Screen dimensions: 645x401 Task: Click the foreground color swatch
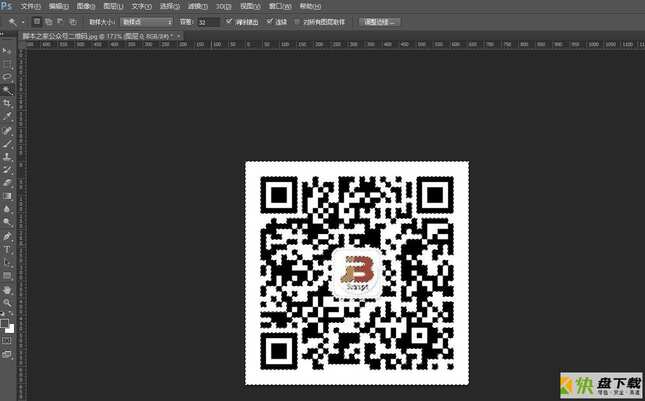[5, 324]
